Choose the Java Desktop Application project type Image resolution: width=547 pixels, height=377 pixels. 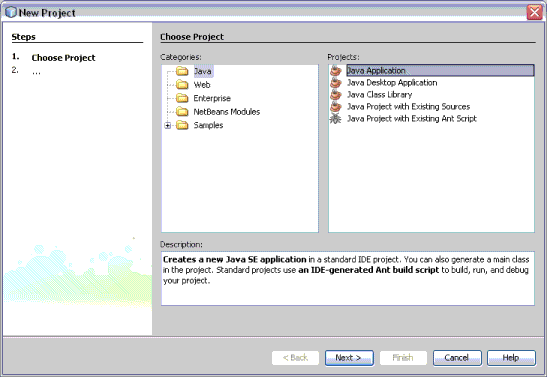[x=392, y=83]
